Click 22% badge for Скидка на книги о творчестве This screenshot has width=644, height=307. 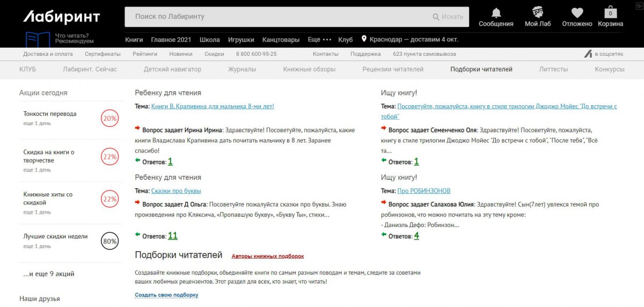click(x=109, y=157)
